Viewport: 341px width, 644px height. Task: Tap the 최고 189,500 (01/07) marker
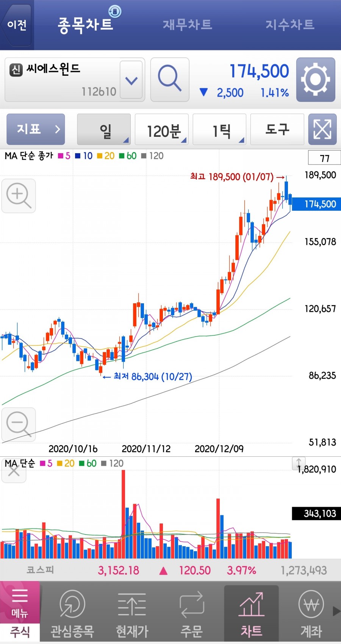[237, 177]
